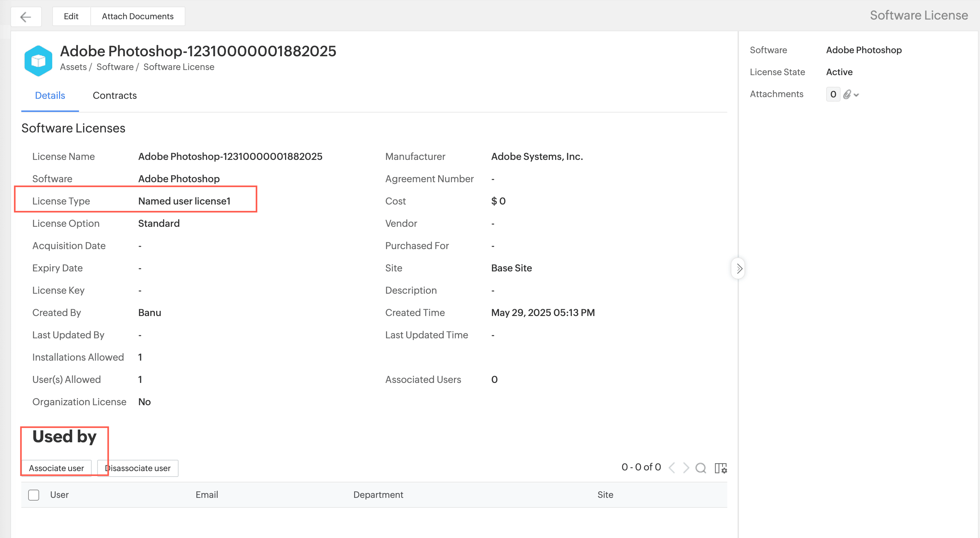Click the Edit button
The height and width of the screenshot is (538, 980).
(x=71, y=16)
